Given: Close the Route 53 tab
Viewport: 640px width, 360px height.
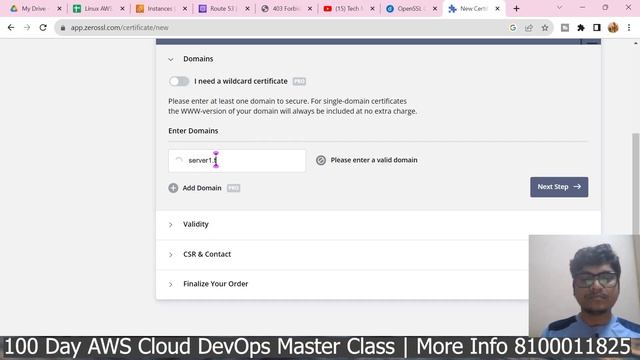Looking at the screenshot, I should pos(247,9).
